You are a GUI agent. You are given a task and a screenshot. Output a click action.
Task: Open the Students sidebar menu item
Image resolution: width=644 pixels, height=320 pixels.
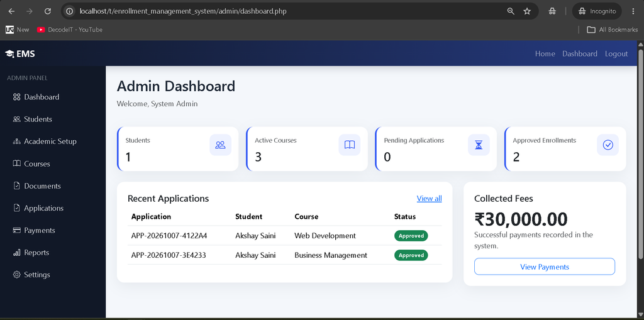[53, 119]
